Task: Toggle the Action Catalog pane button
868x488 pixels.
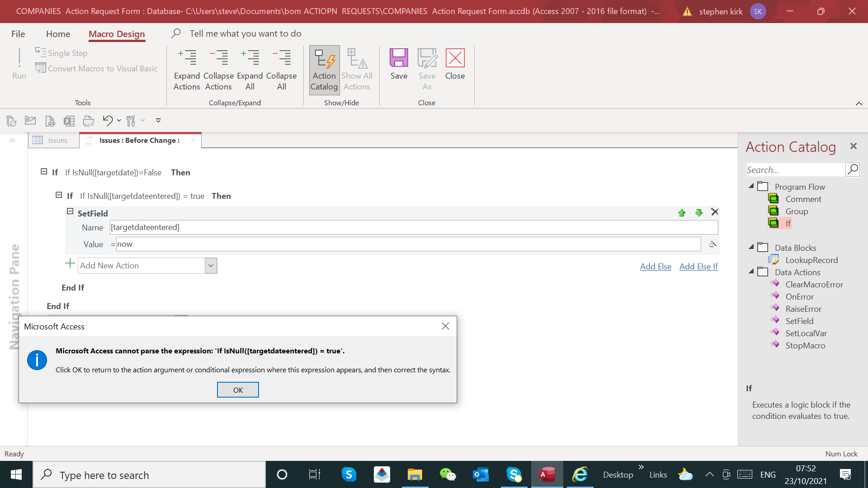Action: pyautogui.click(x=324, y=69)
